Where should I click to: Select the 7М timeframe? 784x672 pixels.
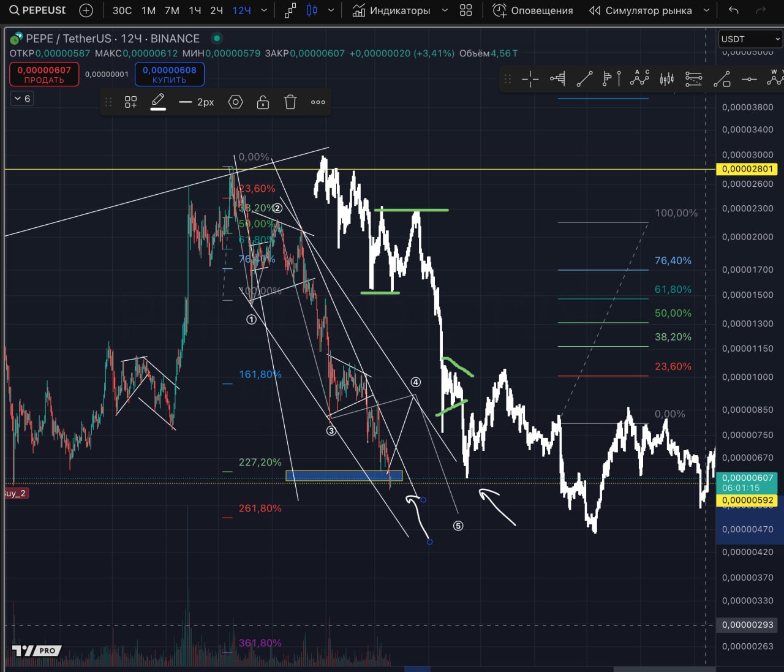tap(172, 10)
